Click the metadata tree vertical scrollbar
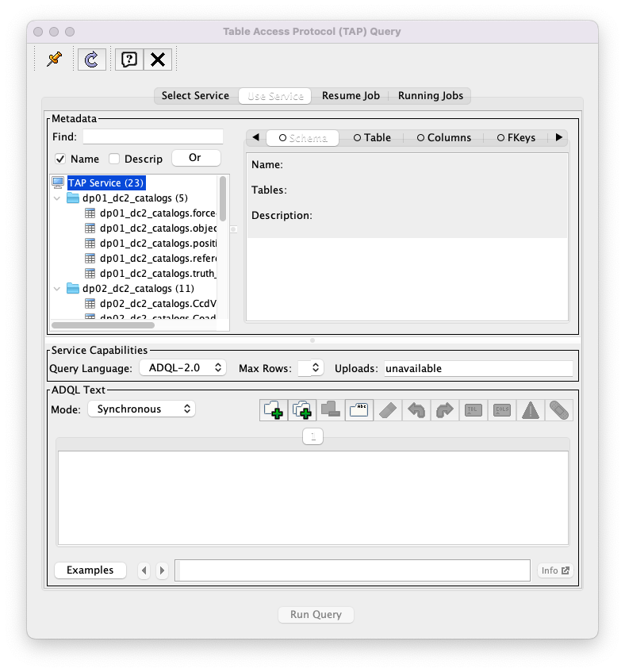 click(x=223, y=199)
